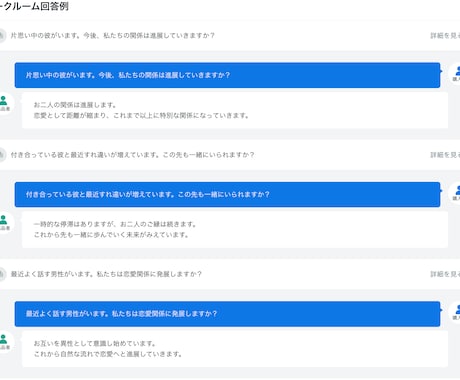This screenshot has width=460, height=380.
Task: Click reply text お二人の関係は進展します
Action: click(x=75, y=105)
